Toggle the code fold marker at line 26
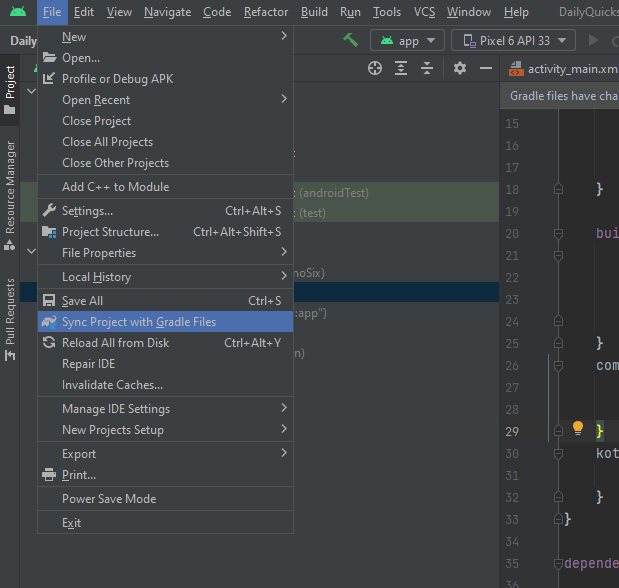The height and width of the screenshot is (588, 619). pyautogui.click(x=558, y=366)
